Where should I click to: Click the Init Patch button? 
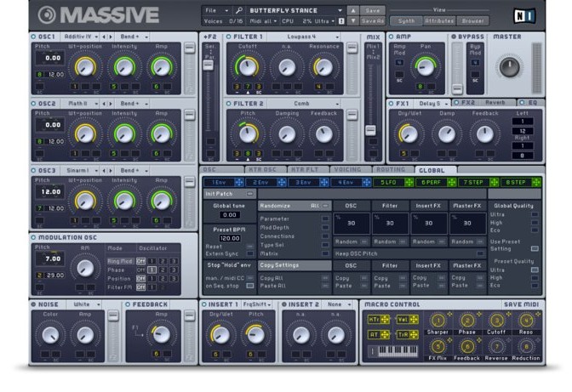click(x=230, y=194)
